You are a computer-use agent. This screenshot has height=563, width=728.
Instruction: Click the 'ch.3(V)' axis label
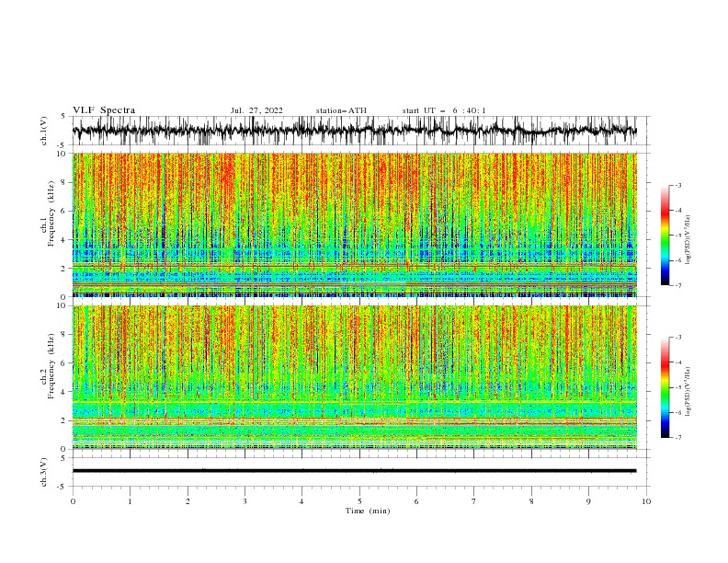pos(44,472)
